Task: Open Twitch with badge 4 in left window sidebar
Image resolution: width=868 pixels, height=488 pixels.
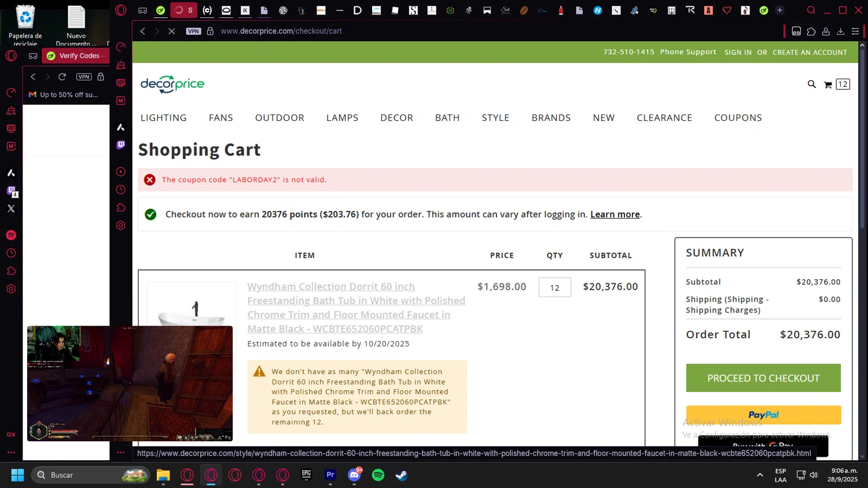Action: 12,191
